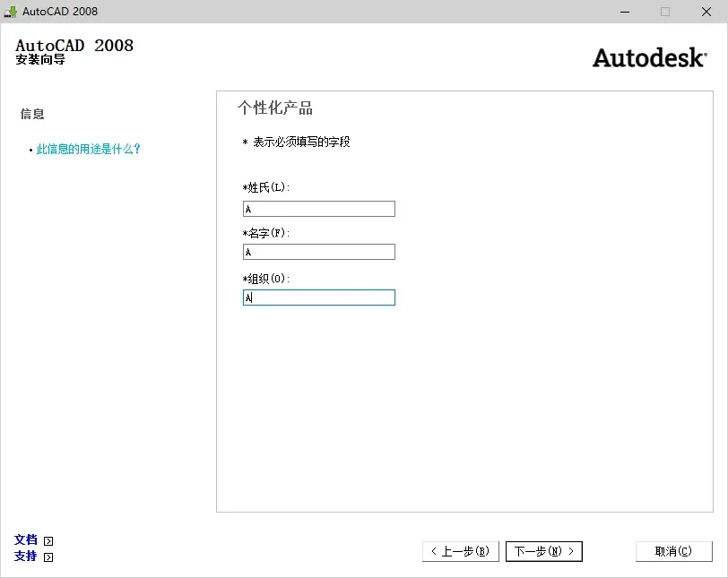This screenshot has height=578, width=728.
Task: Click the 安装向导 subtitle text
Action: point(40,59)
